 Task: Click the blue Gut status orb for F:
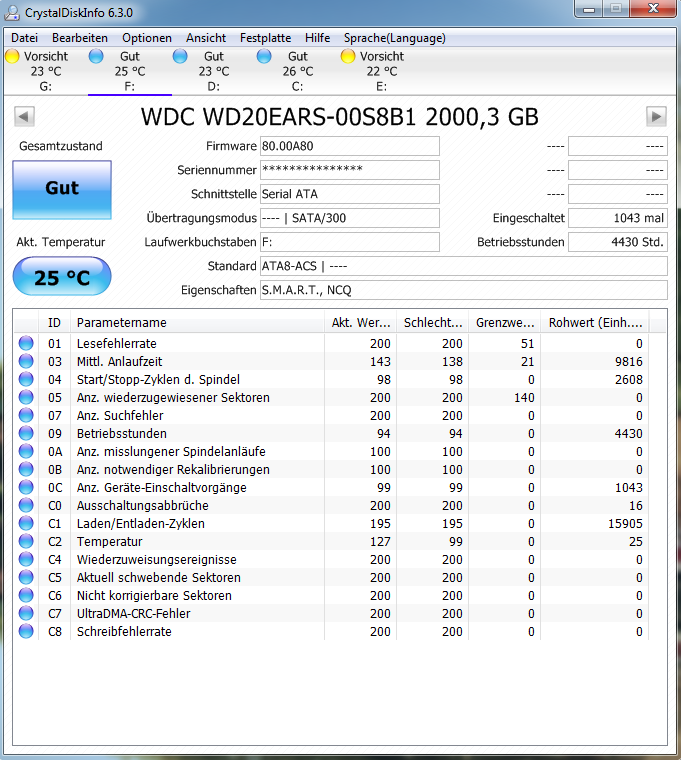[x=96, y=56]
